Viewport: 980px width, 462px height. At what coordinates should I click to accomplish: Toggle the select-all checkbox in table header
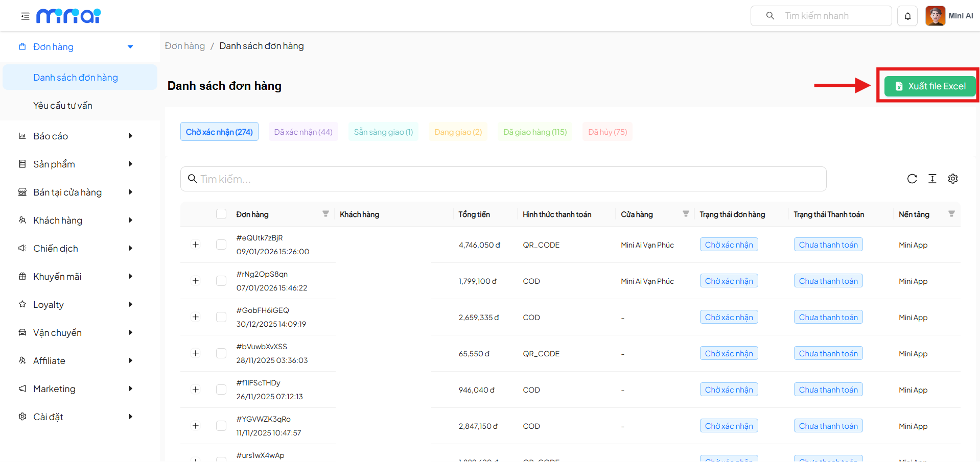pyautogui.click(x=221, y=214)
